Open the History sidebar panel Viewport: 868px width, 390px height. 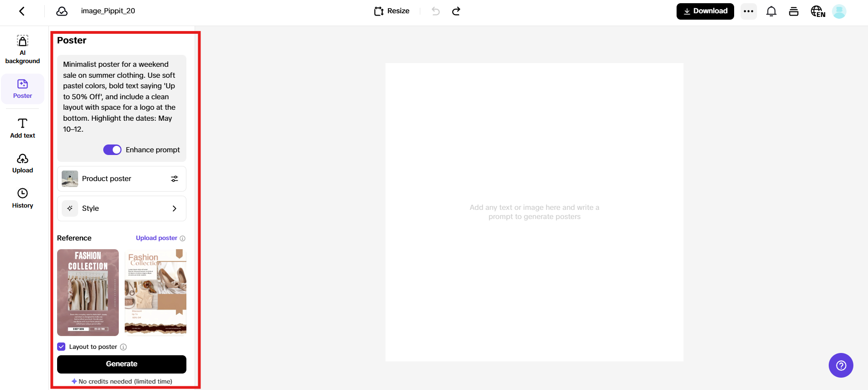[x=22, y=198]
